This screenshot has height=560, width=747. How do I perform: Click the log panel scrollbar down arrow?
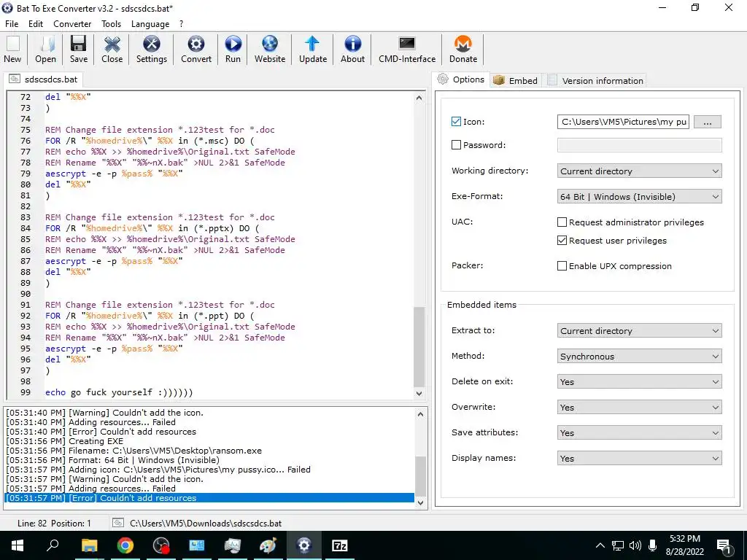[x=420, y=502]
